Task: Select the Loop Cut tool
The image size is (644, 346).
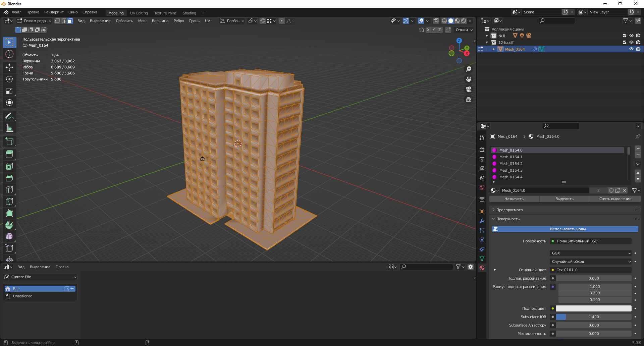Action: tap(9, 190)
